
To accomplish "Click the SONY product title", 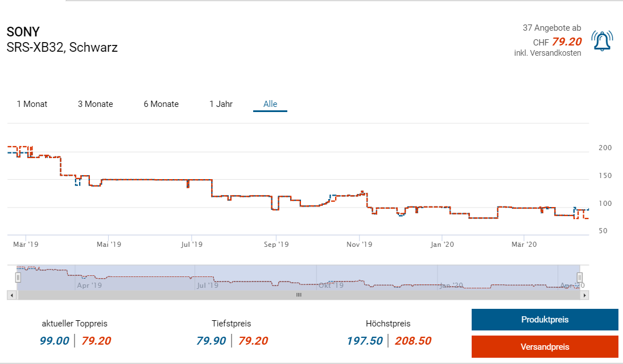I will 23,32.
